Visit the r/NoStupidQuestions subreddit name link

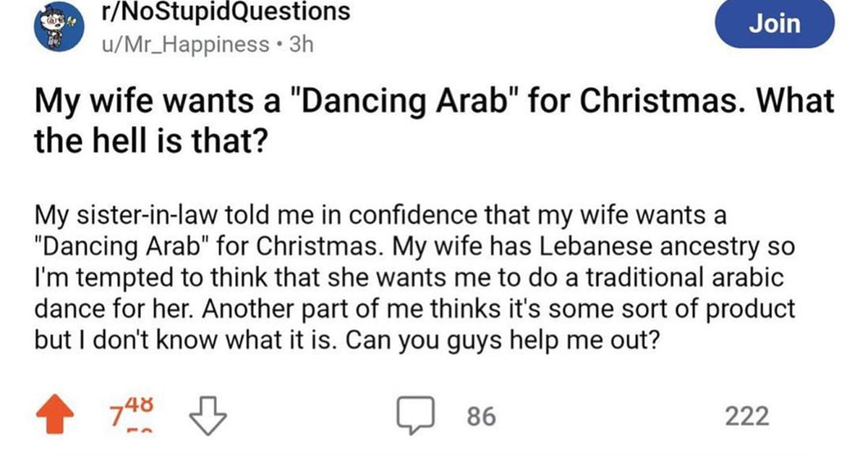pyautogui.click(x=227, y=12)
